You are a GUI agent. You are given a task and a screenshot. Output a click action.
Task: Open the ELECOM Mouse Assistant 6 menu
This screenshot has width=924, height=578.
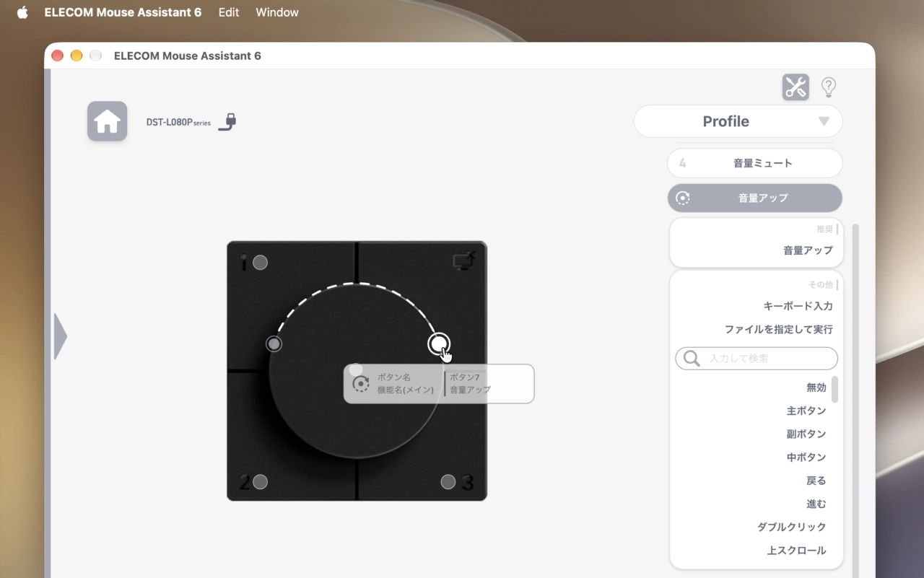[123, 12]
